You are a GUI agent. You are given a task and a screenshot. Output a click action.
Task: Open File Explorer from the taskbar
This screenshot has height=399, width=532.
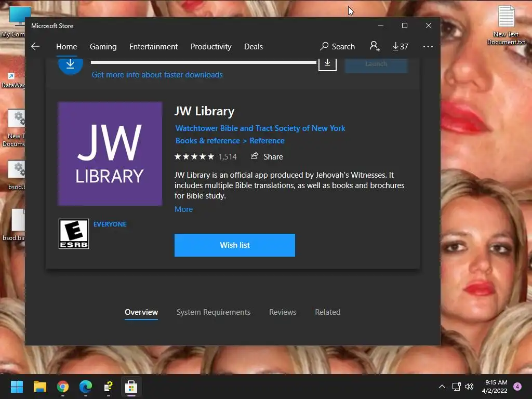[x=39, y=387]
